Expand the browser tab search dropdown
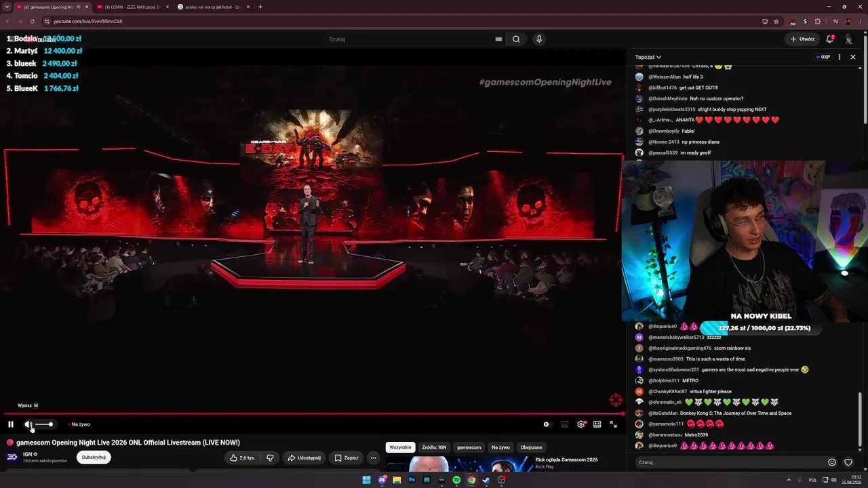The width and height of the screenshot is (868, 488). [7, 7]
